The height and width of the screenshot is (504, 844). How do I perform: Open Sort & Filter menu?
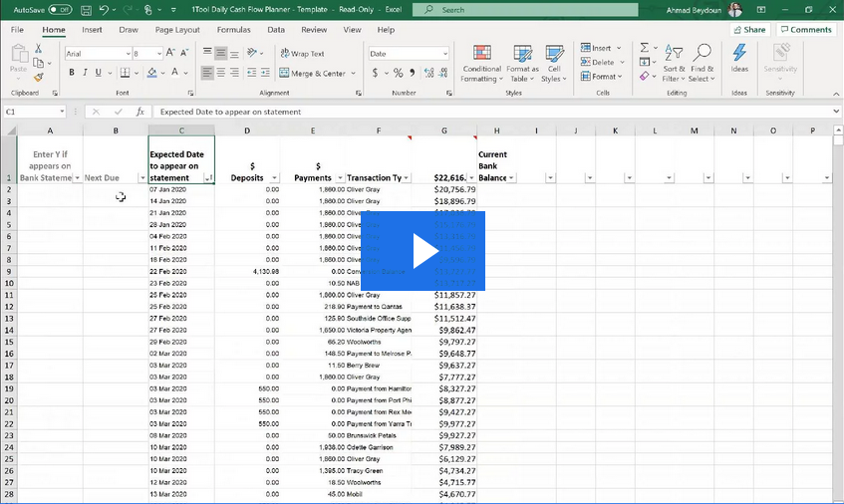[x=674, y=64]
